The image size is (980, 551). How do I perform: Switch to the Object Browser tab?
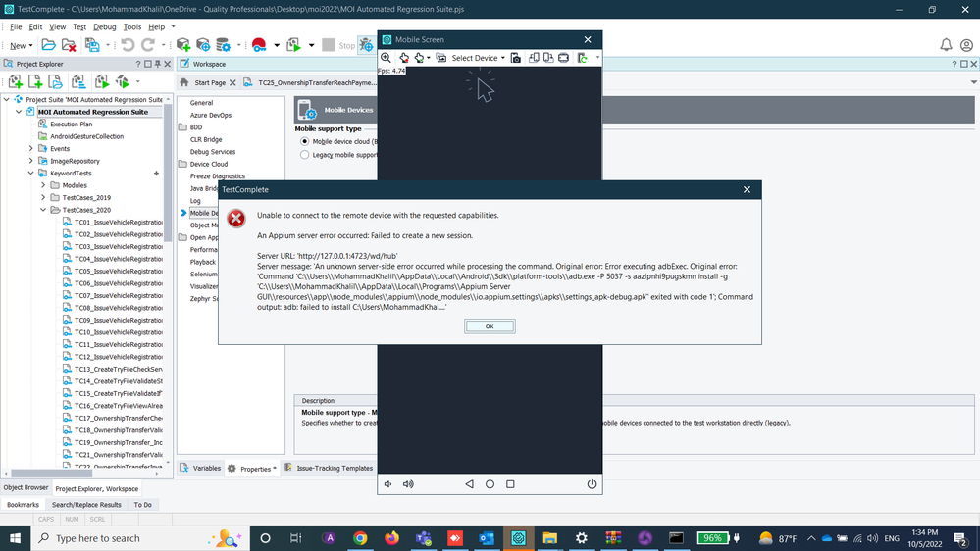(x=26, y=488)
